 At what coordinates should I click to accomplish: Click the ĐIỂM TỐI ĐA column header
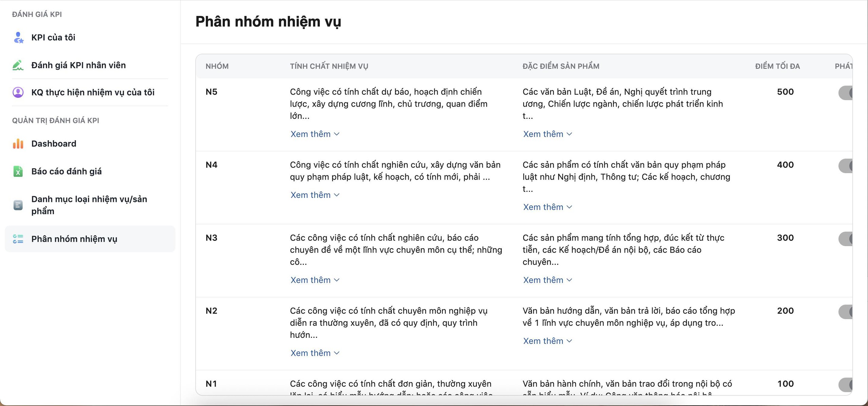click(777, 66)
